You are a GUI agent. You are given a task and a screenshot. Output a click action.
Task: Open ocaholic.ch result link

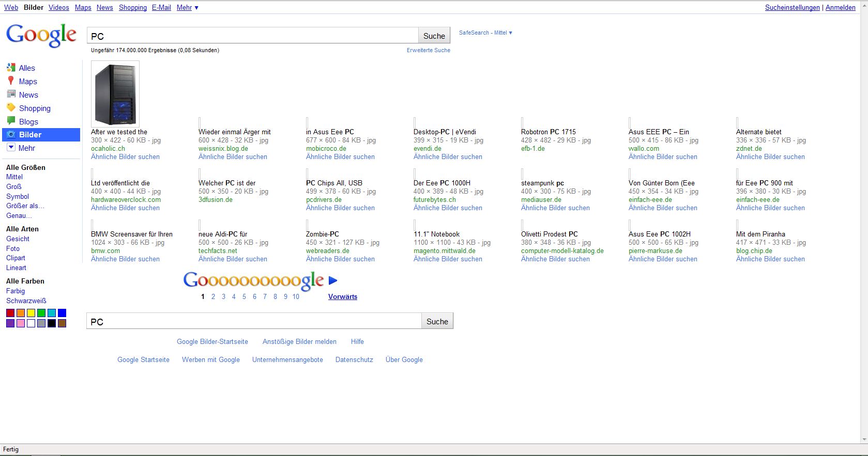pyautogui.click(x=108, y=148)
